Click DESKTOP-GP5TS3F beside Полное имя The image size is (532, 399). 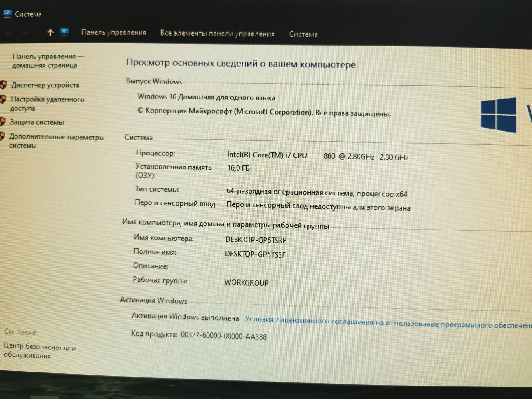(255, 254)
